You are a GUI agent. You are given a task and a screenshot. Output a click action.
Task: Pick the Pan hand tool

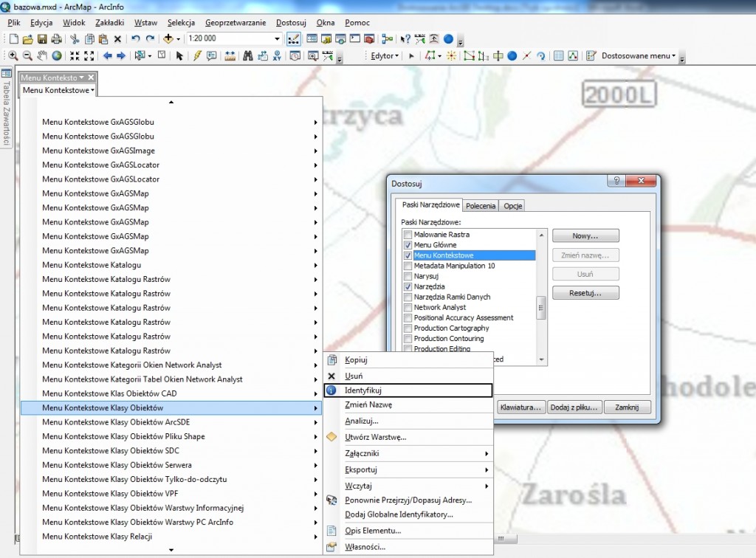[42, 56]
